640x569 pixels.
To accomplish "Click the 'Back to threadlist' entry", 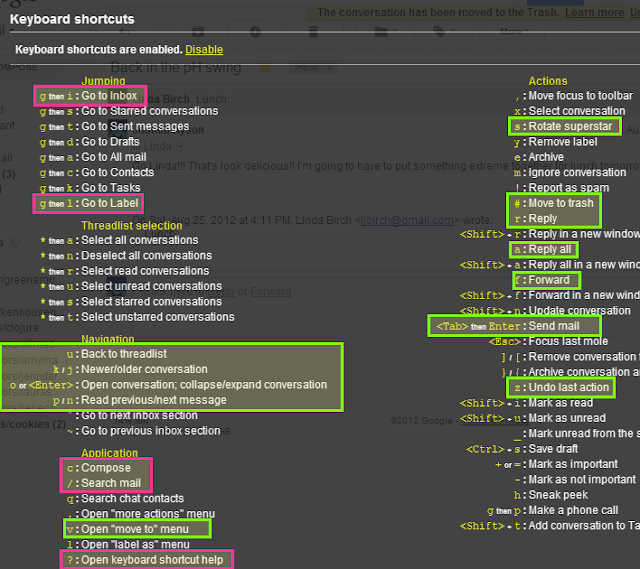I will [117, 354].
